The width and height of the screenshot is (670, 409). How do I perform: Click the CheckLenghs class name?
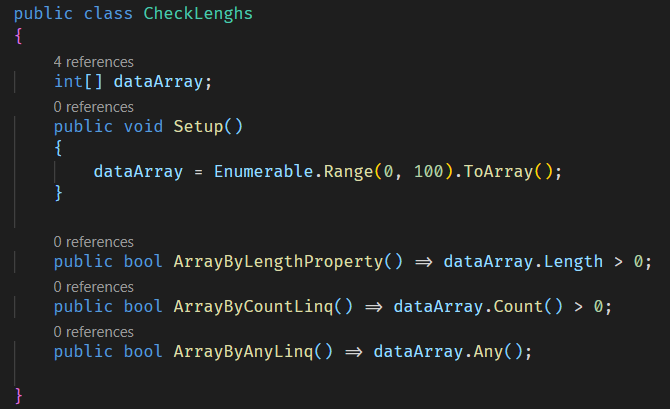tap(198, 15)
